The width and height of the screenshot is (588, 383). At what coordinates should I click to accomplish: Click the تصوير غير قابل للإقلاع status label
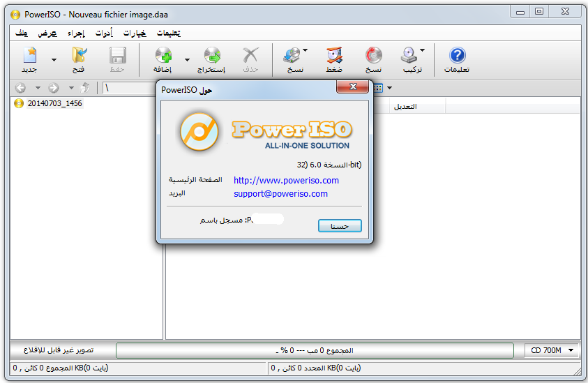tap(59, 350)
